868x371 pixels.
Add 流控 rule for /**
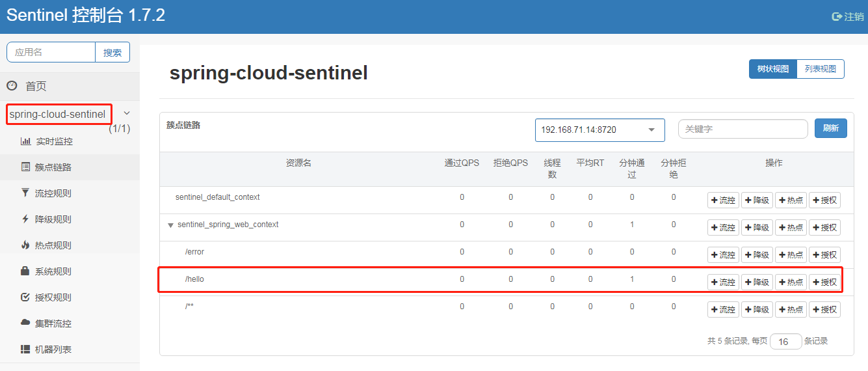723,310
